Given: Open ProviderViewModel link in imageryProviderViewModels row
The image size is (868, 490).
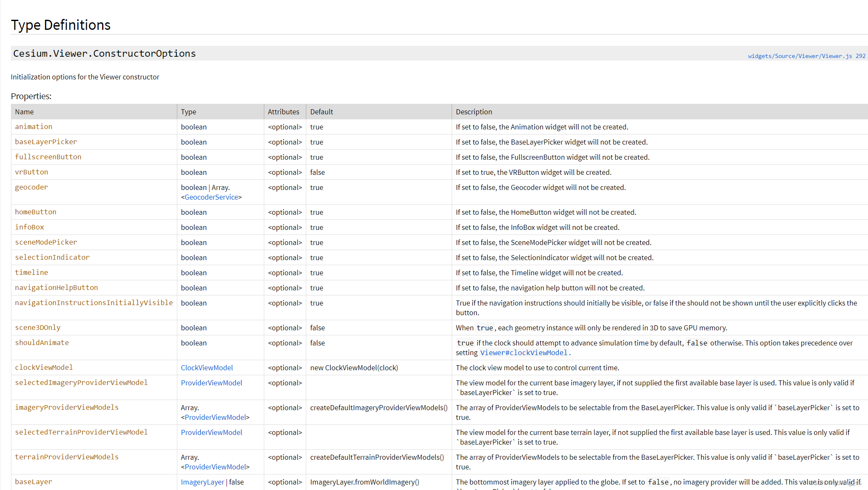Looking at the screenshot, I should pos(215,417).
